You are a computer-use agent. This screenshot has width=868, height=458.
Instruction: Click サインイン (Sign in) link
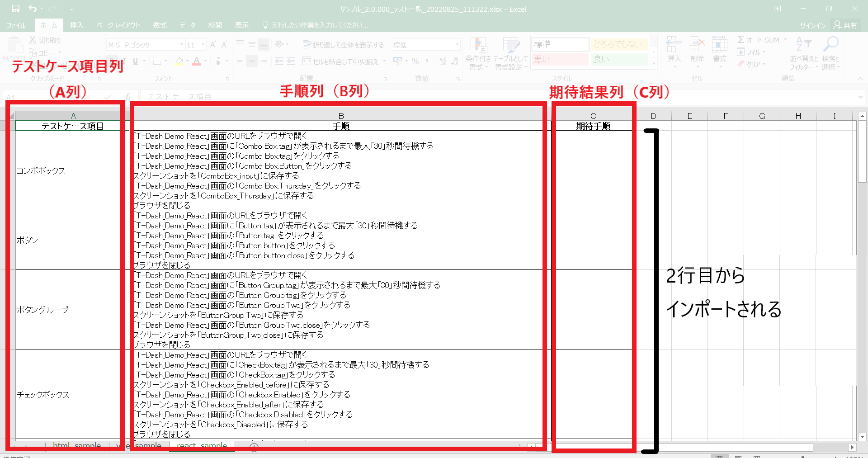(812, 25)
